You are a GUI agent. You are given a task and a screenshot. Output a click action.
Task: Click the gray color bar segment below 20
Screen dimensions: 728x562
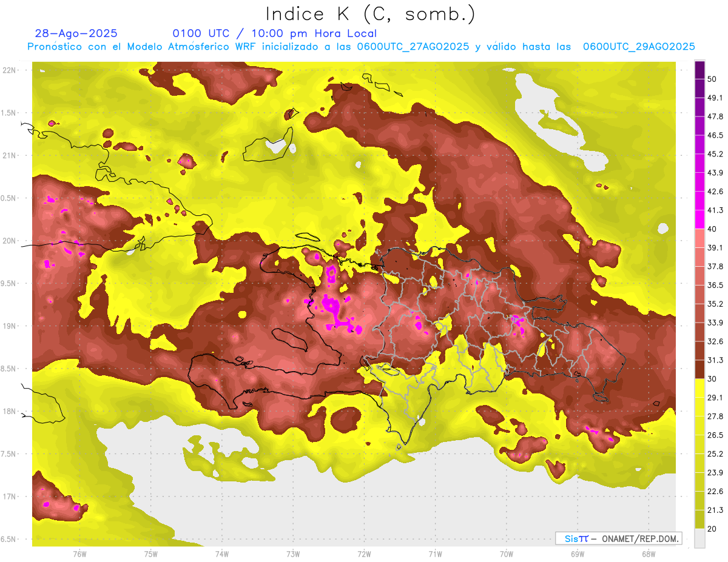tap(699, 538)
